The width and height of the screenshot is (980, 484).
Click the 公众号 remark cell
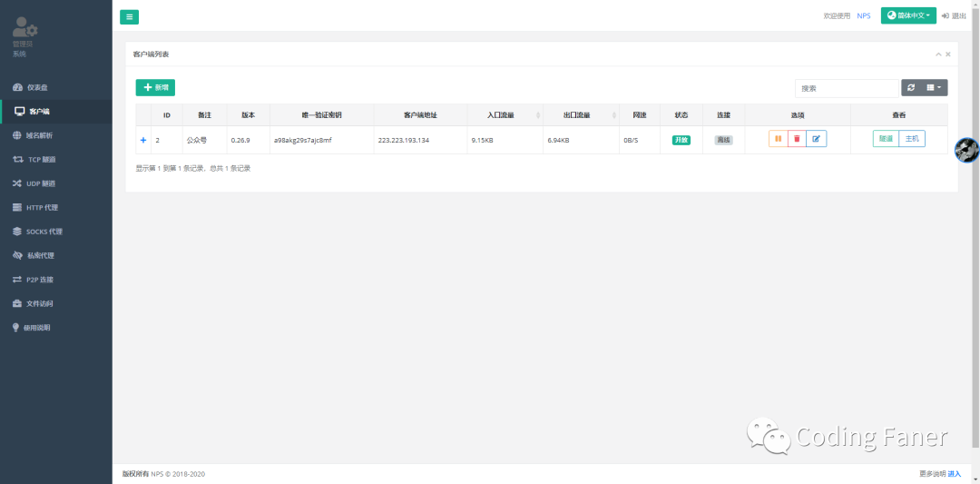(x=196, y=140)
